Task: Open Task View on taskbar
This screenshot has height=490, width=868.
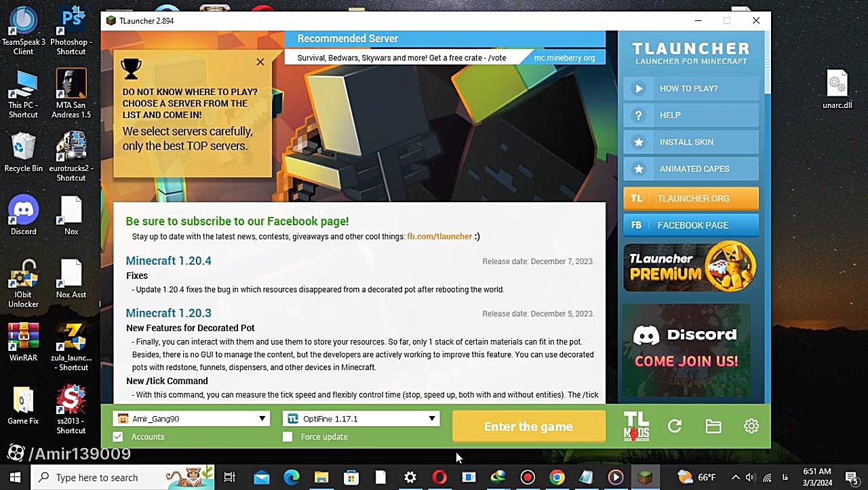Action: point(230,477)
